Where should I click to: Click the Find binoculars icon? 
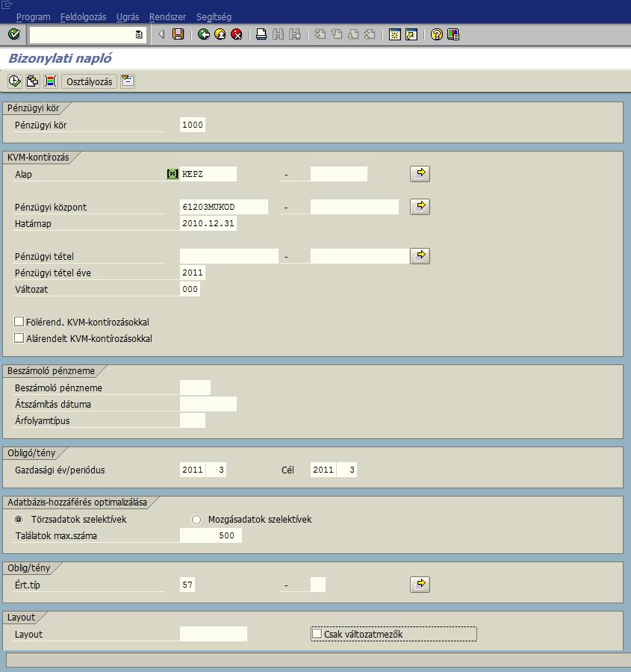pos(278,34)
